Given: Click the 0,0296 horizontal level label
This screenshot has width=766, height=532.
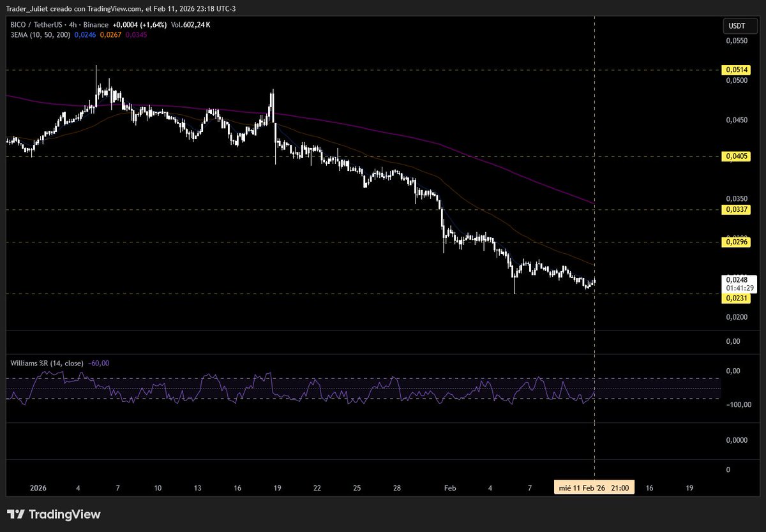Looking at the screenshot, I should click(735, 242).
